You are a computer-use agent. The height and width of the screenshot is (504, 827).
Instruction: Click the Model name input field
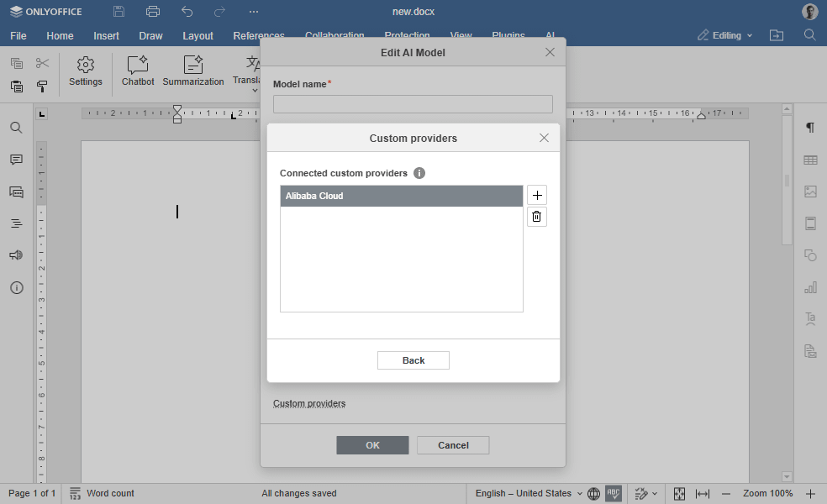coord(413,104)
